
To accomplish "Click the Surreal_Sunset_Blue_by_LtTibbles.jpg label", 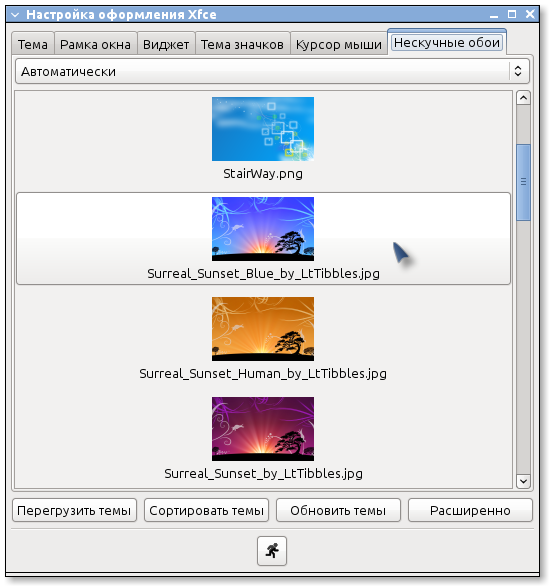I will click(x=263, y=274).
